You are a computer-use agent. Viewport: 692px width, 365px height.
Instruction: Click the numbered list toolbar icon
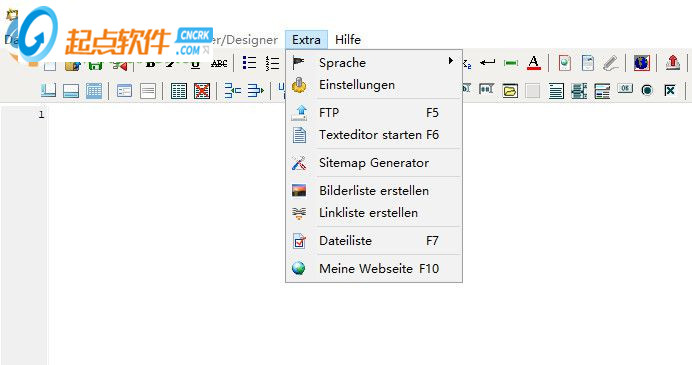click(x=272, y=63)
